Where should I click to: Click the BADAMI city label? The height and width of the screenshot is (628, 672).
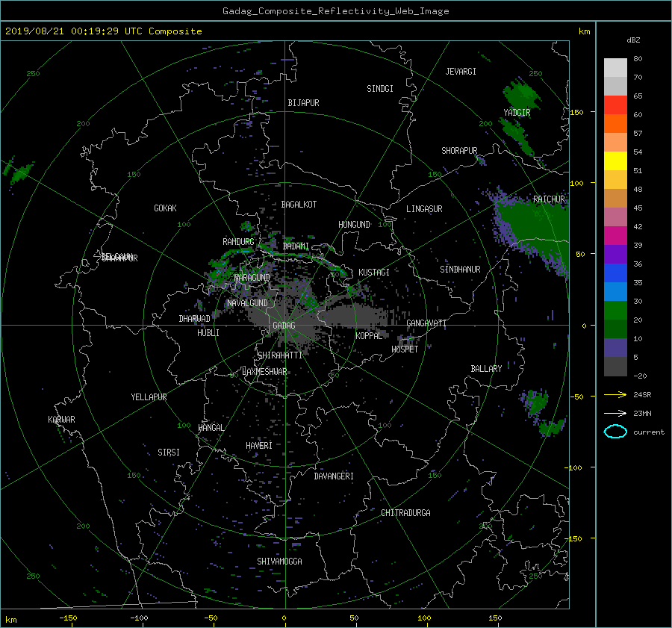click(296, 246)
